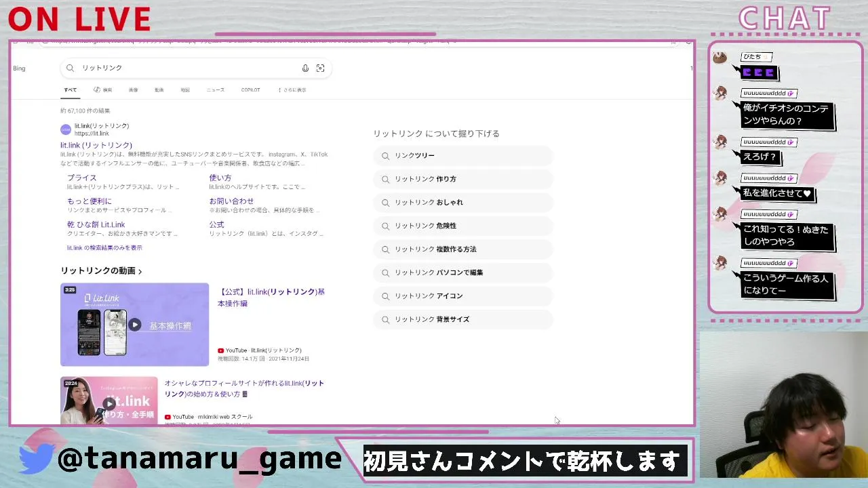The height and width of the screenshot is (488, 868).
Task: Select リットリンク 危険性 related search
Action: [x=463, y=226]
